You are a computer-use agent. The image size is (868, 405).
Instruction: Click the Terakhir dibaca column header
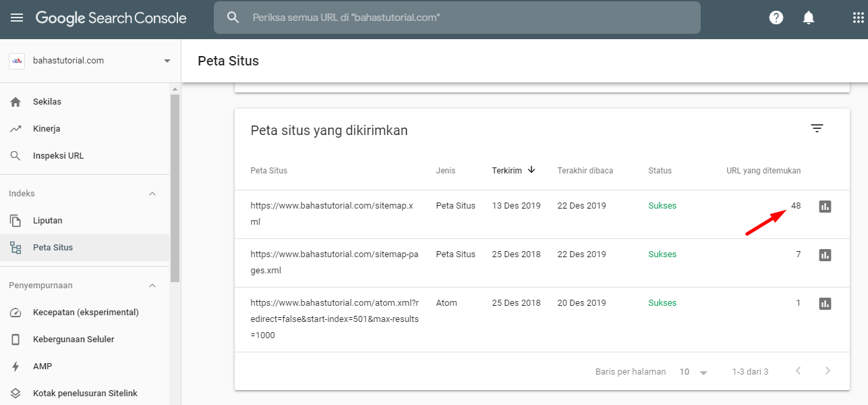point(585,171)
